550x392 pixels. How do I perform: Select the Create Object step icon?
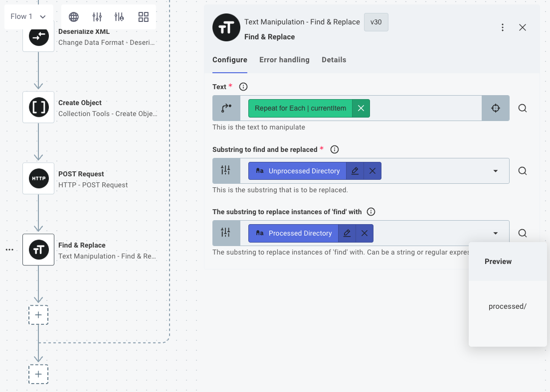(38, 107)
